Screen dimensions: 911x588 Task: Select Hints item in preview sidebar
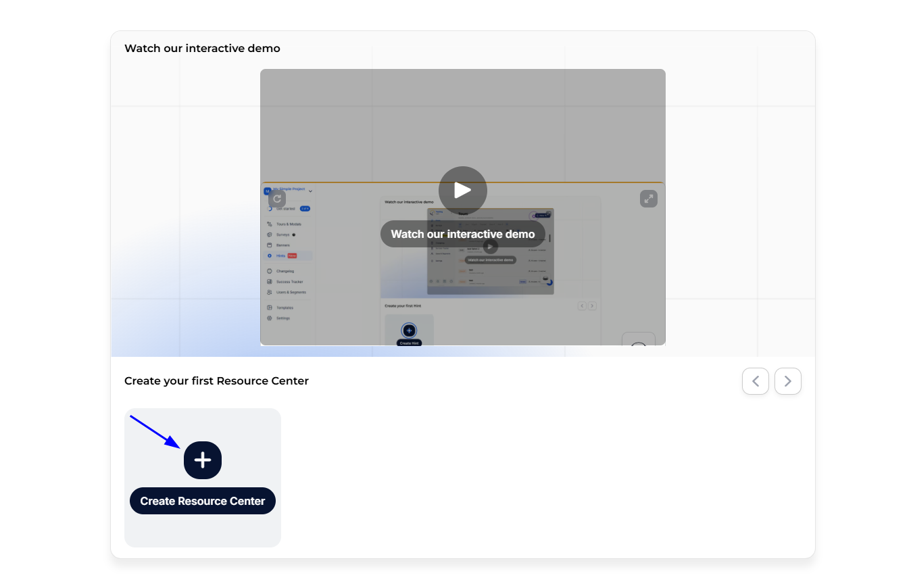pos(280,255)
